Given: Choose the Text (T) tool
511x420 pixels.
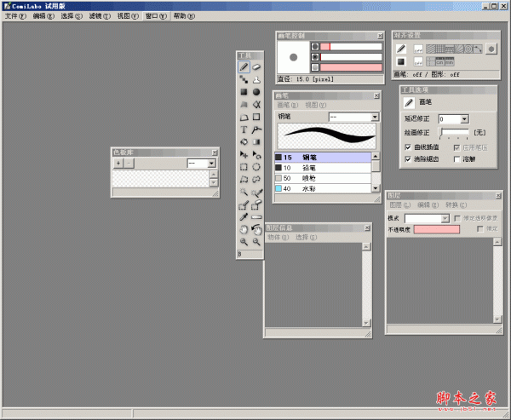Looking at the screenshot, I should [244, 129].
